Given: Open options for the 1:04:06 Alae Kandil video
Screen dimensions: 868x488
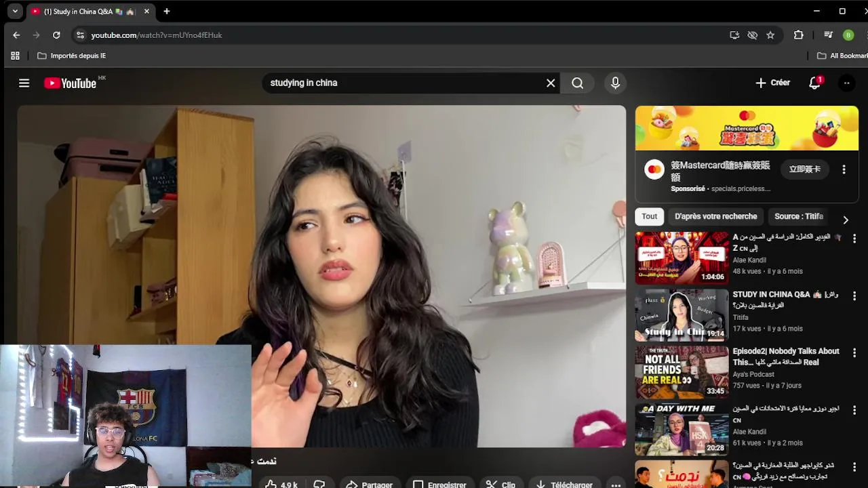Looking at the screenshot, I should [854, 239].
